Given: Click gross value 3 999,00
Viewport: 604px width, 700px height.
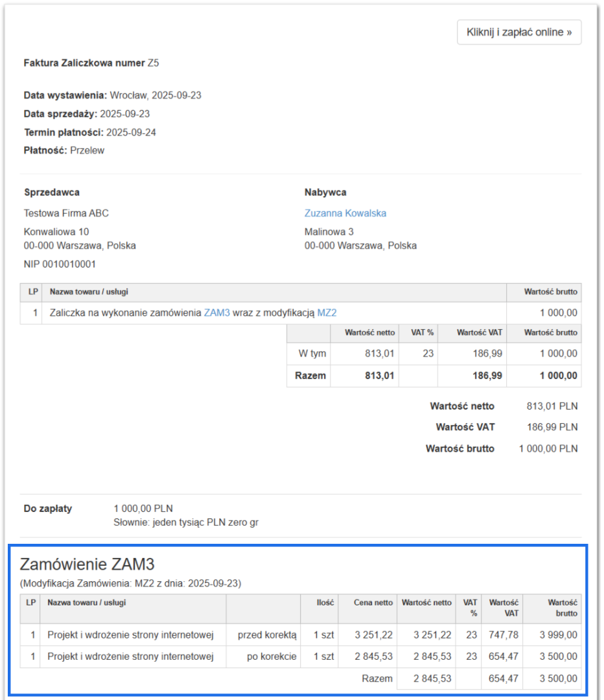Looking at the screenshot, I should pyautogui.click(x=559, y=635).
